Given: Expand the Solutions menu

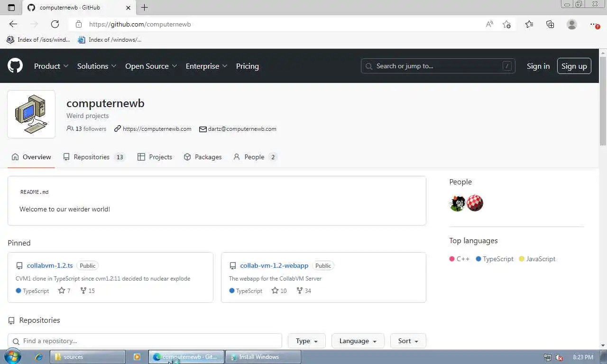Looking at the screenshot, I should point(97,66).
